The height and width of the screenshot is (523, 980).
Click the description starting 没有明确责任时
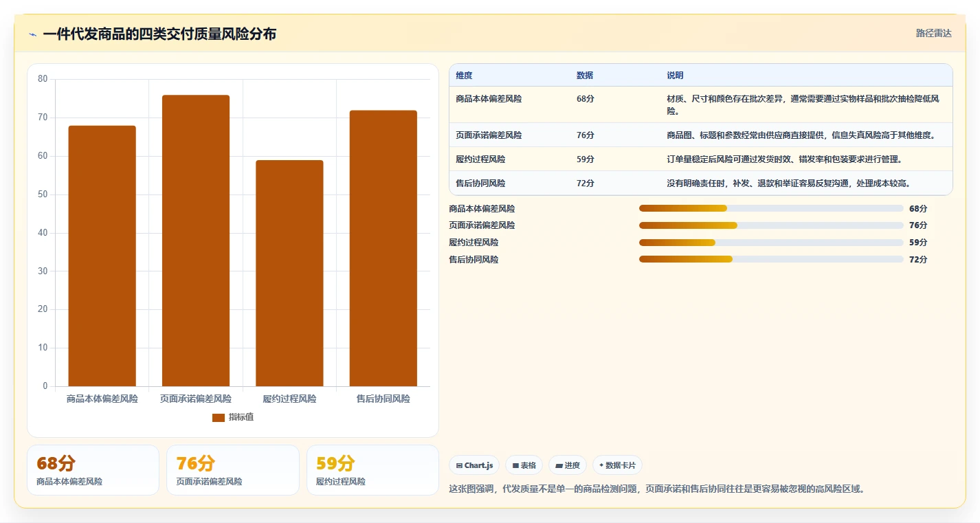point(789,183)
